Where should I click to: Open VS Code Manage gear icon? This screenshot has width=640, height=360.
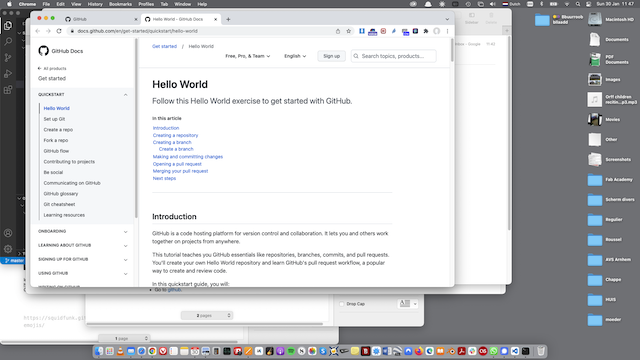(8, 249)
